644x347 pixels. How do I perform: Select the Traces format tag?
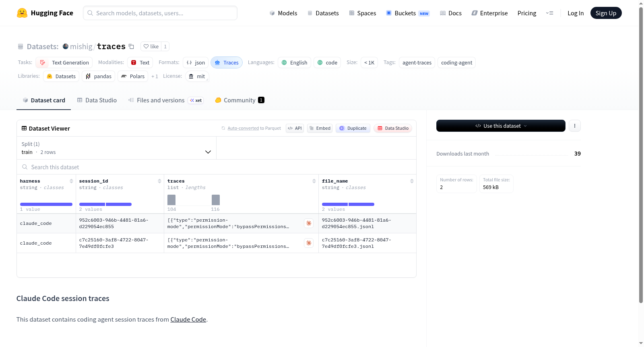227,62
